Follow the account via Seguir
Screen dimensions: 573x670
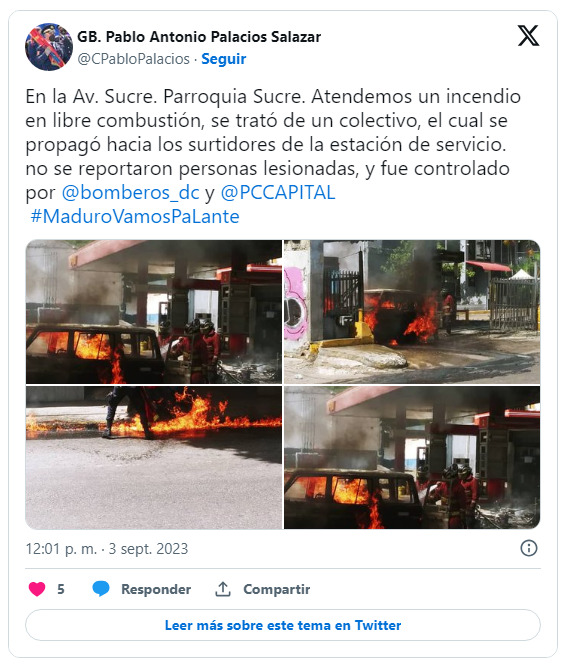tap(223, 59)
